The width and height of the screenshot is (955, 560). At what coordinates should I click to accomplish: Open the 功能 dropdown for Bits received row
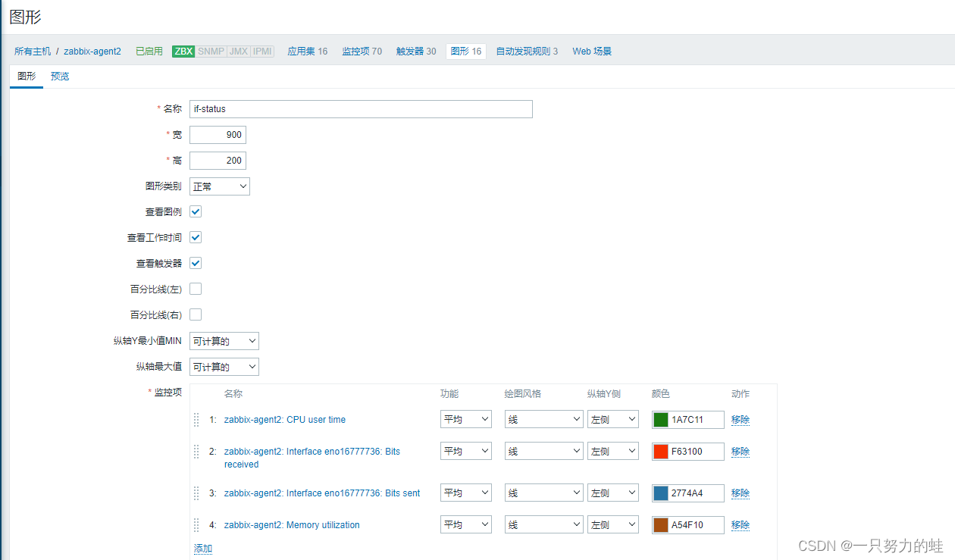pos(465,451)
